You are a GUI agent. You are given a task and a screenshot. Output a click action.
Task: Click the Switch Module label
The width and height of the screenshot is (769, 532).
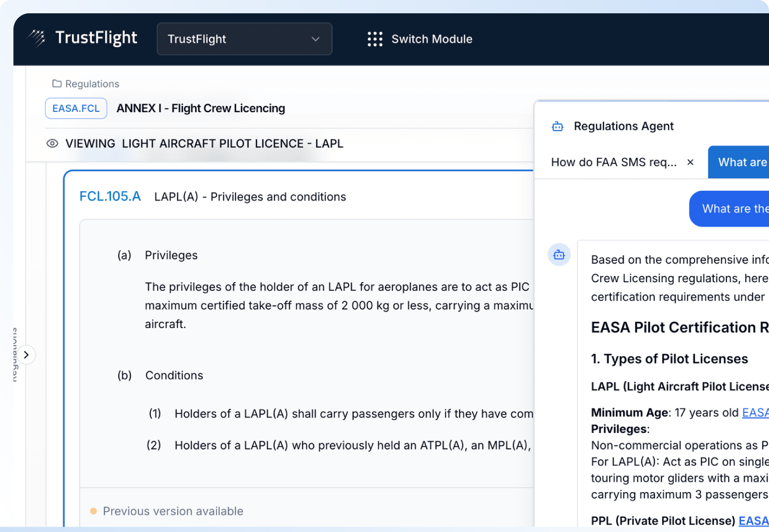pyautogui.click(x=432, y=39)
